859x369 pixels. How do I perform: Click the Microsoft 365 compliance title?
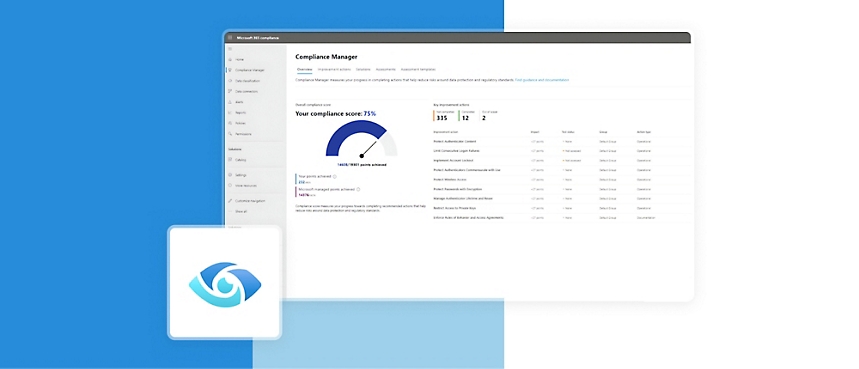pos(257,38)
